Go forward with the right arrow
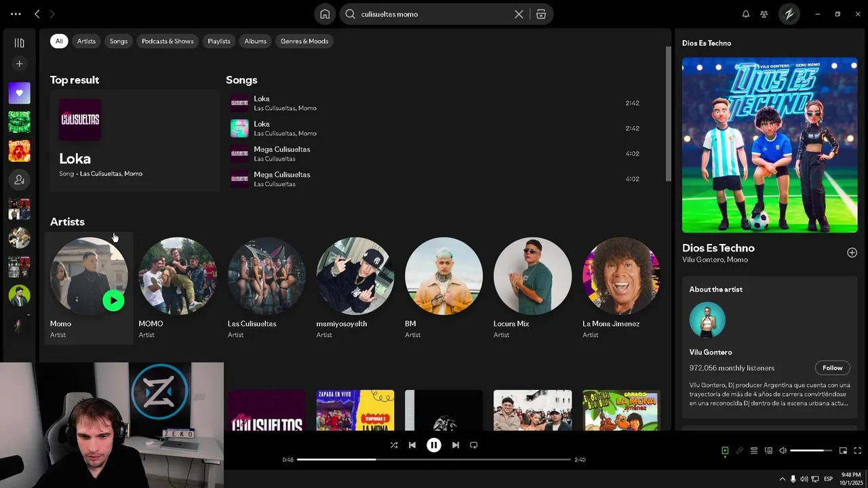Screen dimensions: 868x488 point(52,14)
